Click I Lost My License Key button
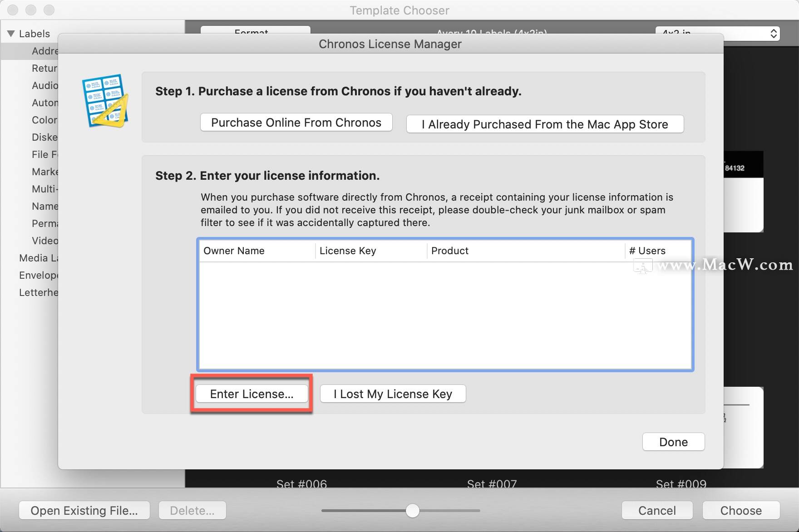 (393, 394)
